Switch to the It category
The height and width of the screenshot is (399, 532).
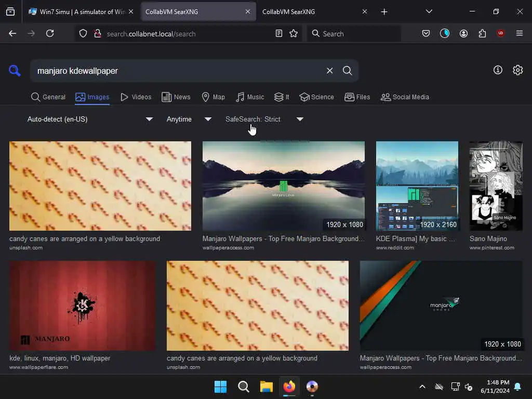(282, 97)
